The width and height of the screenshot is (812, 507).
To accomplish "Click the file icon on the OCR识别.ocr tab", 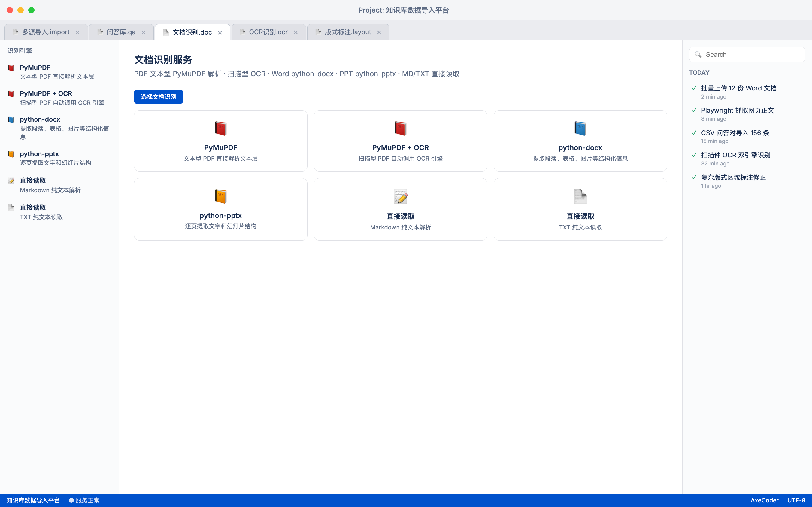I will click(x=242, y=32).
